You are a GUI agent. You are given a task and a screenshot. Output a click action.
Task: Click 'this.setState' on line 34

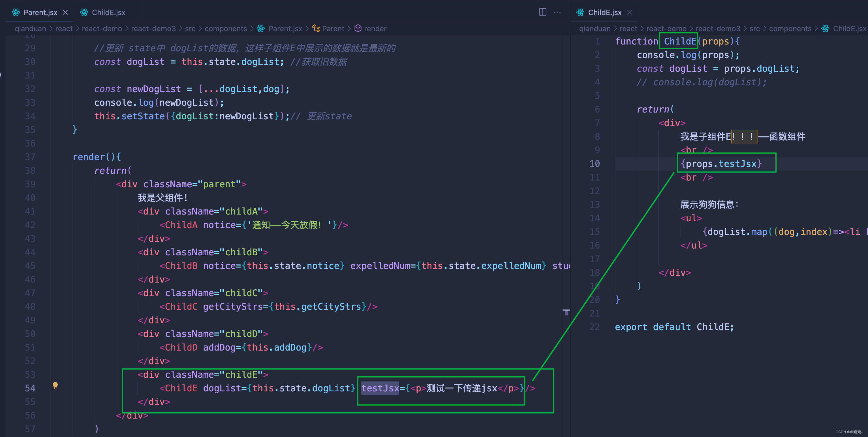[x=129, y=116]
